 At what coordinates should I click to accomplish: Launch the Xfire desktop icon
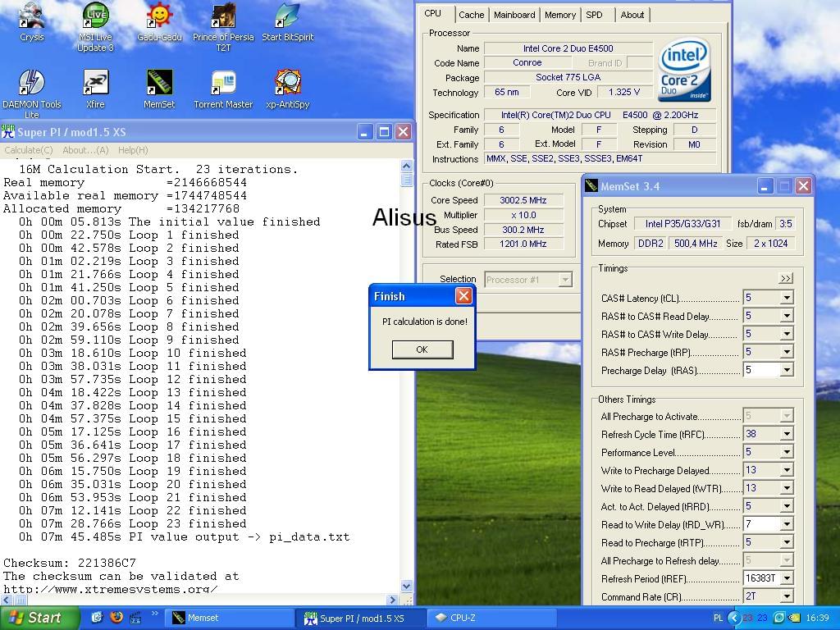95,89
